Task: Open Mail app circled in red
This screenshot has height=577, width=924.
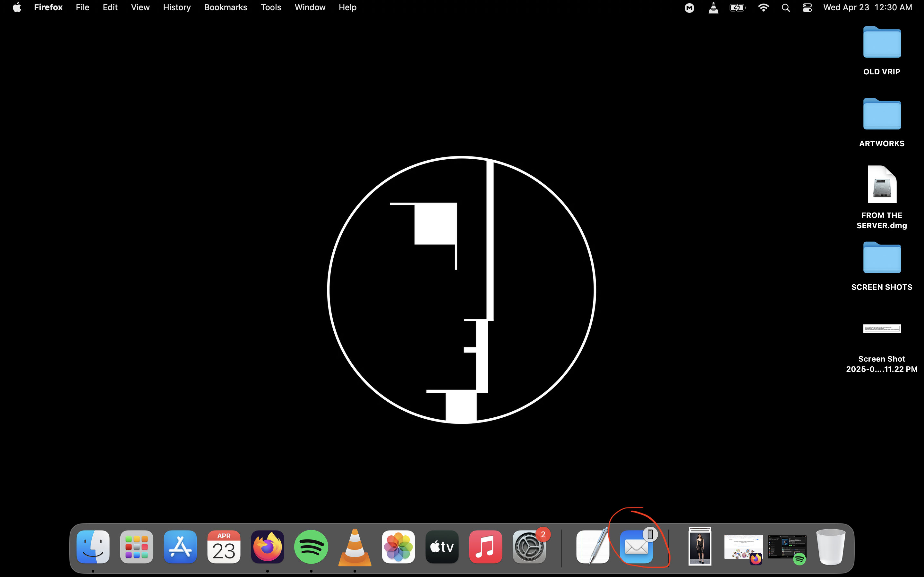Action: [x=636, y=547]
